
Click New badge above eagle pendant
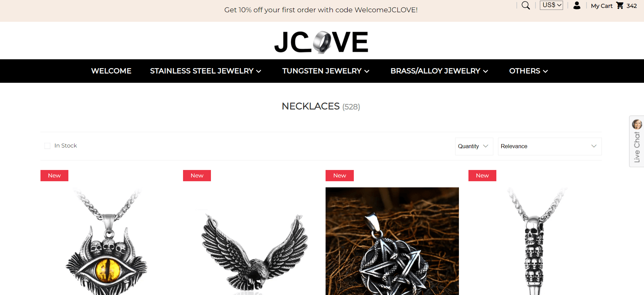(x=197, y=175)
